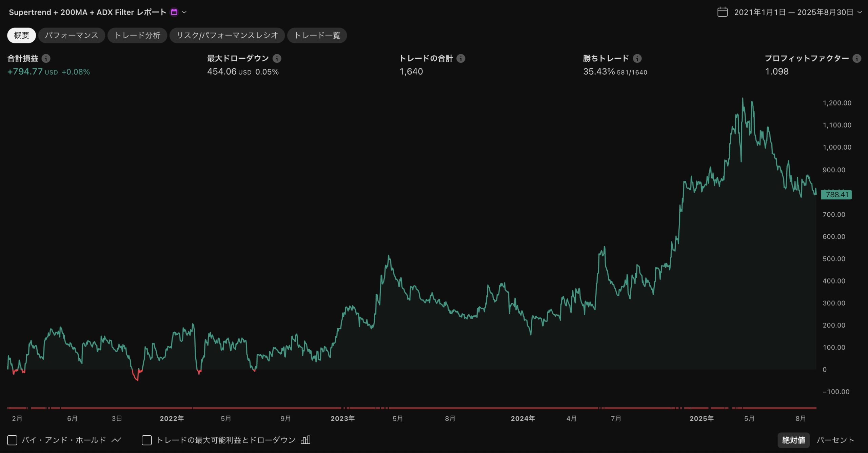
Task: Go to the トレード一覧 tab
Action: tap(317, 35)
